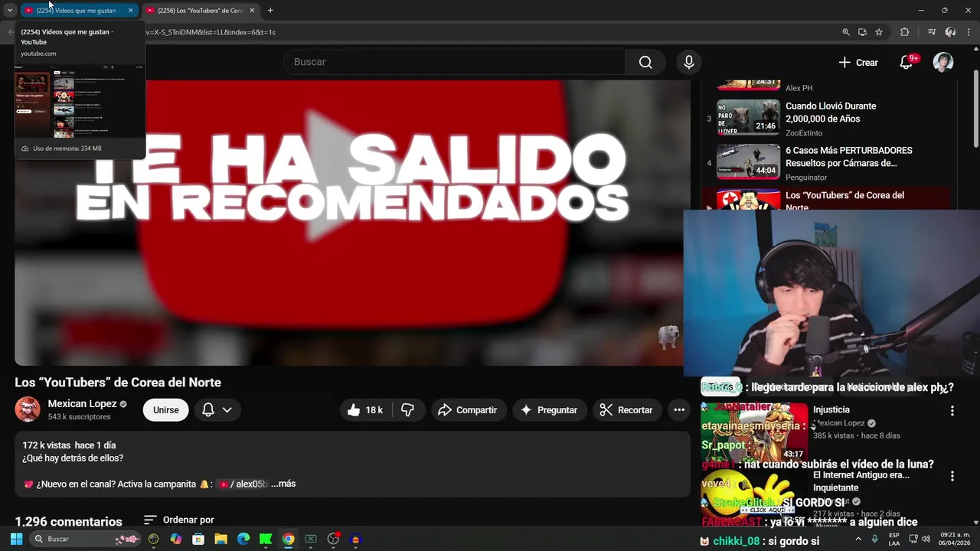
Task: Expand the description with ...más
Action: [x=283, y=484]
